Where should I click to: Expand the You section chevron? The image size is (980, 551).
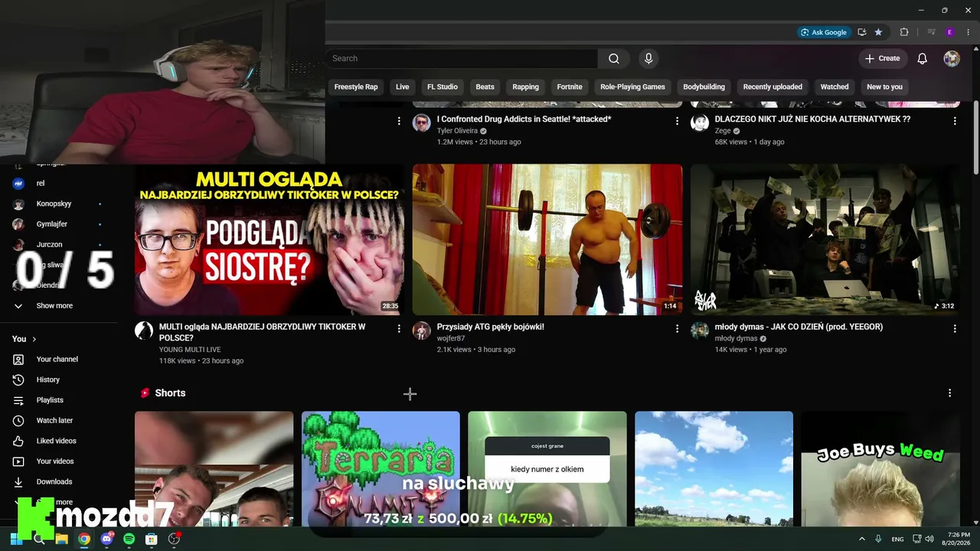click(x=34, y=339)
